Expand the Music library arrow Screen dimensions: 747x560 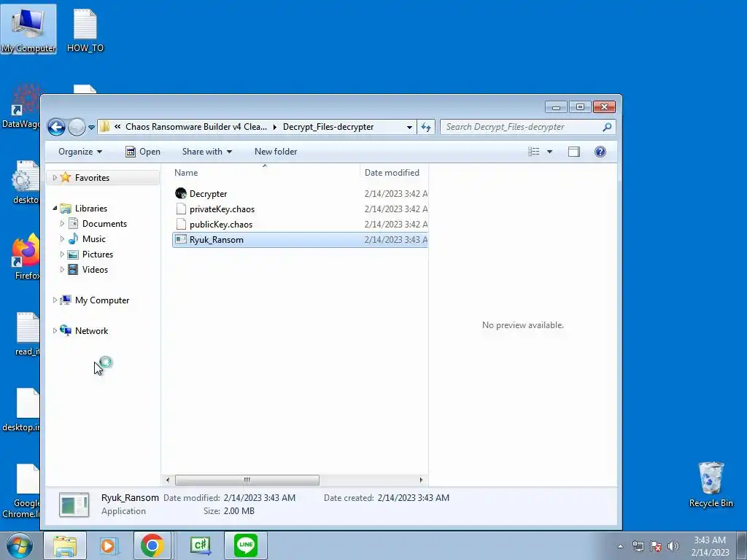pos(62,238)
